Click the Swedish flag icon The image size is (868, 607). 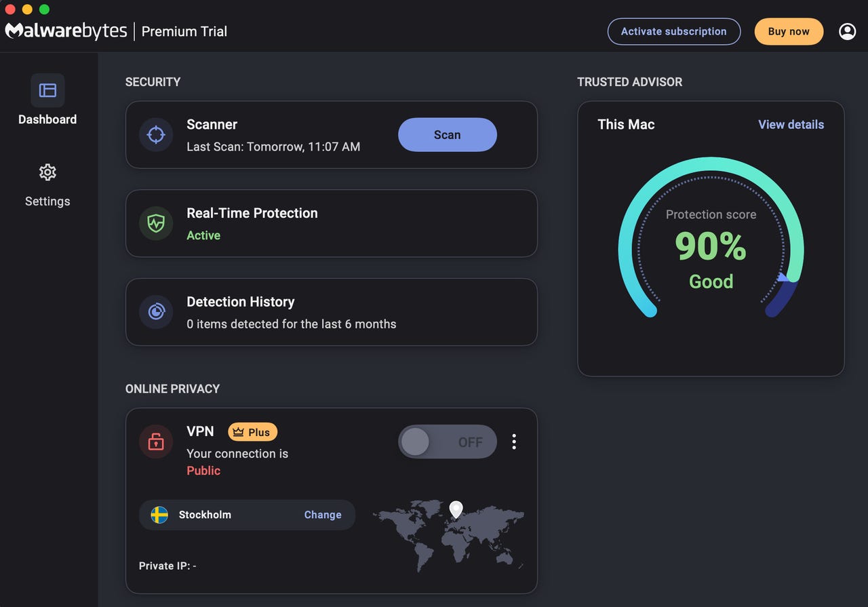tap(159, 515)
